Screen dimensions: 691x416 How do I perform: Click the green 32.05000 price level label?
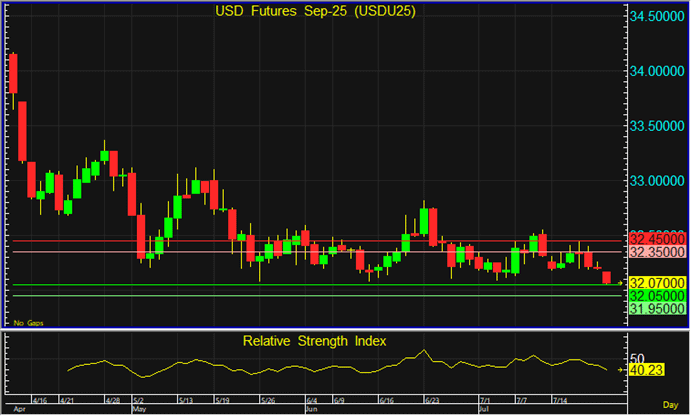(657, 297)
